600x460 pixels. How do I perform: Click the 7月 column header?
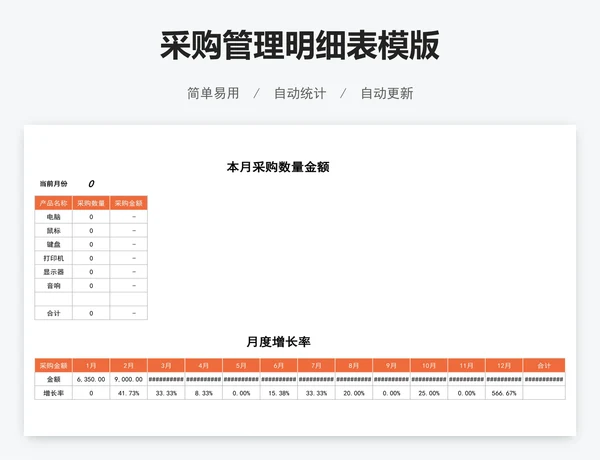[316, 365]
